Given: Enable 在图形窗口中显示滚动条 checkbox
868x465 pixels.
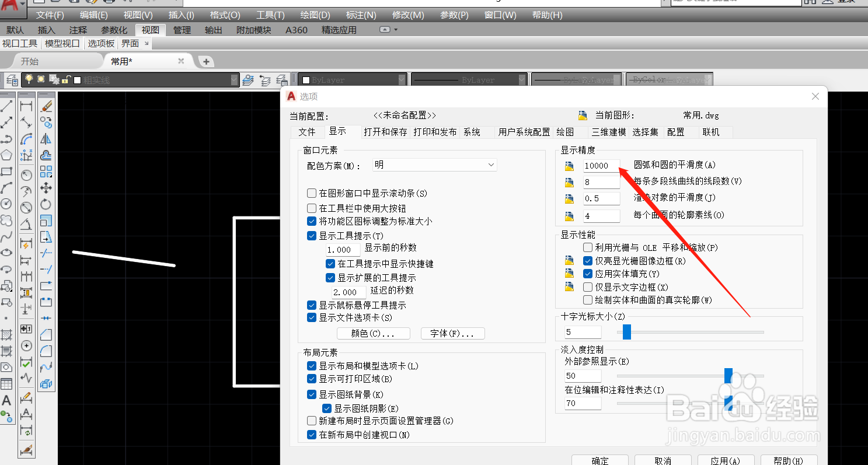Looking at the screenshot, I should click(311, 193).
